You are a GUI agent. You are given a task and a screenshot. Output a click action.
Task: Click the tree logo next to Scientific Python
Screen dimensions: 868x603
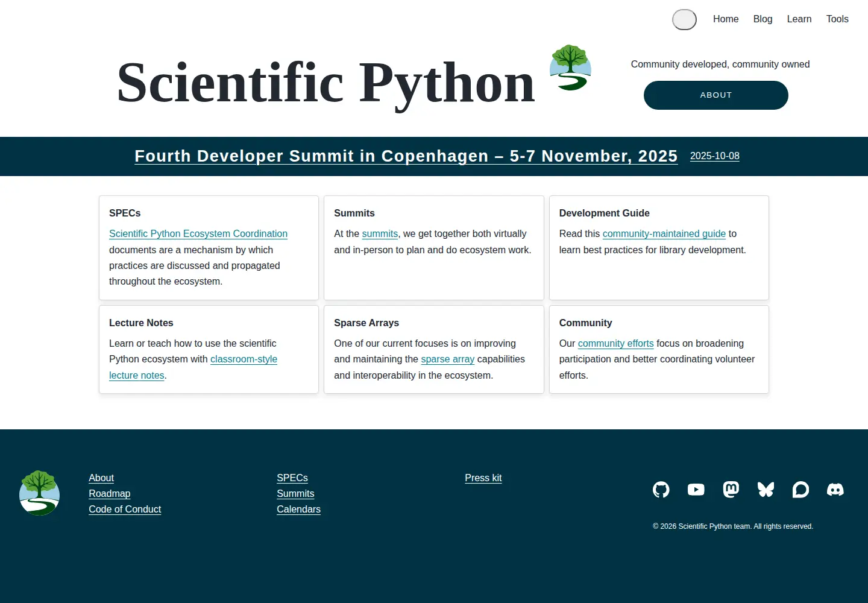pyautogui.click(x=570, y=68)
